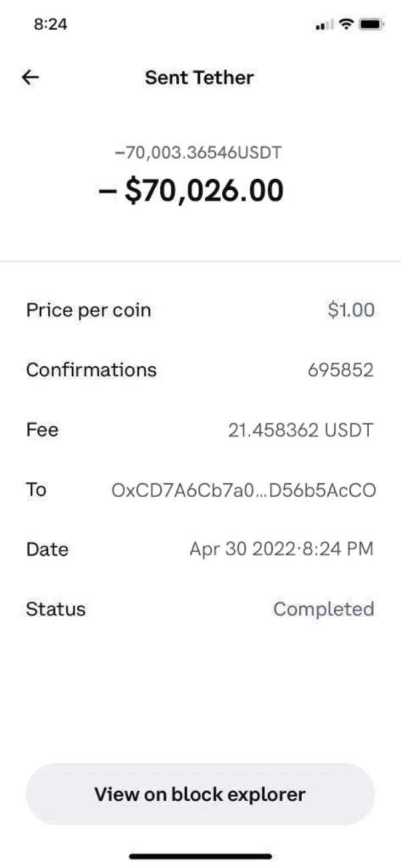Tap the Wi-Fi status icon
Viewport: 401px width, 868px height.
[x=346, y=25]
